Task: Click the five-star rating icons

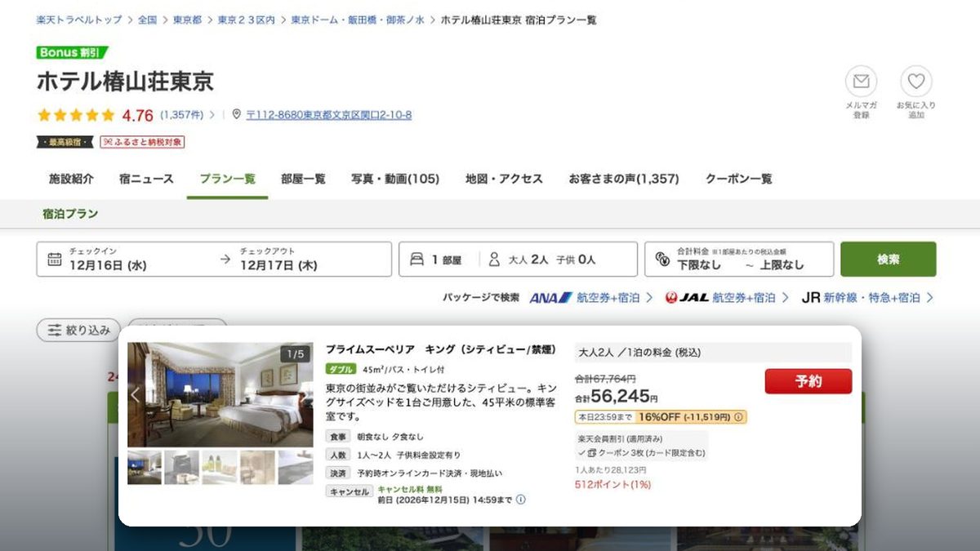Action: (x=76, y=115)
